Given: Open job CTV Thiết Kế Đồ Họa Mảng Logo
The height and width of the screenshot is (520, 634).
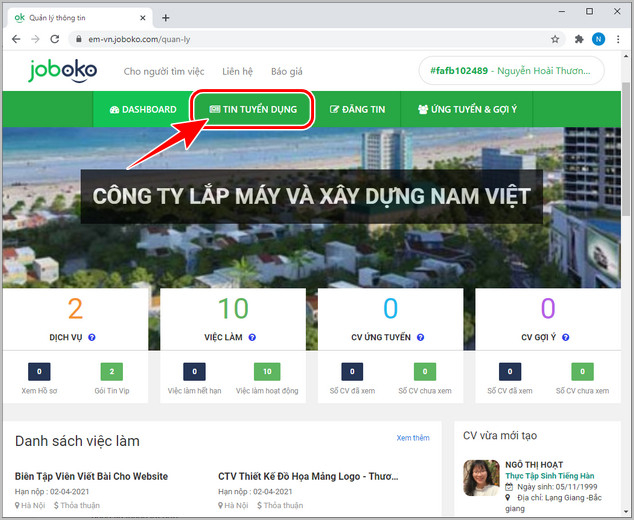Looking at the screenshot, I should (308, 476).
